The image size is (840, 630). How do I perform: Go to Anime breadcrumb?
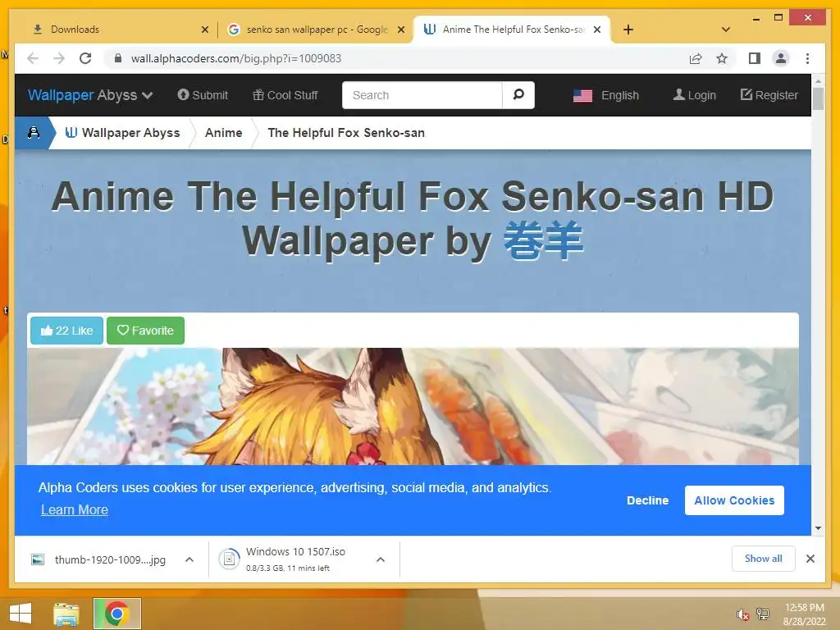(223, 132)
